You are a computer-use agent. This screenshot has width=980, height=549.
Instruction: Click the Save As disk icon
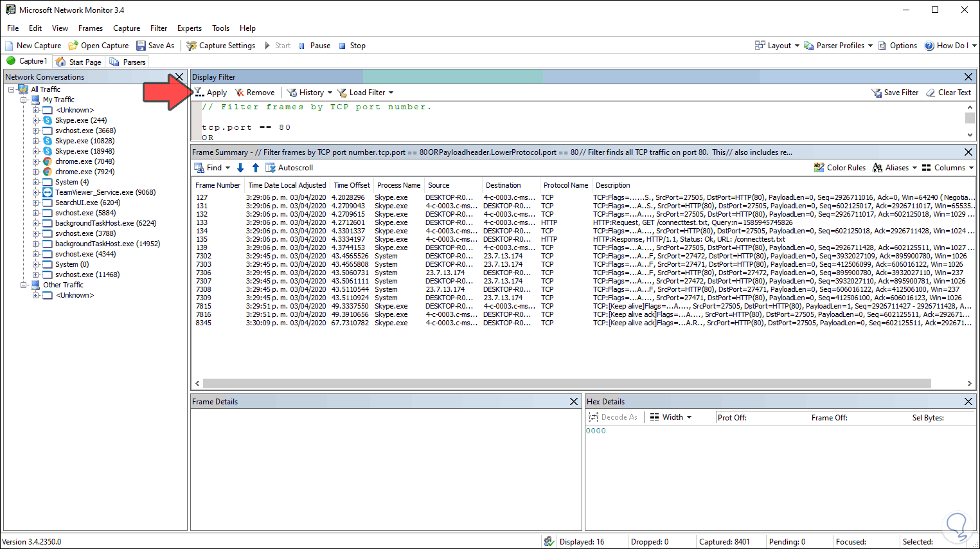(141, 46)
